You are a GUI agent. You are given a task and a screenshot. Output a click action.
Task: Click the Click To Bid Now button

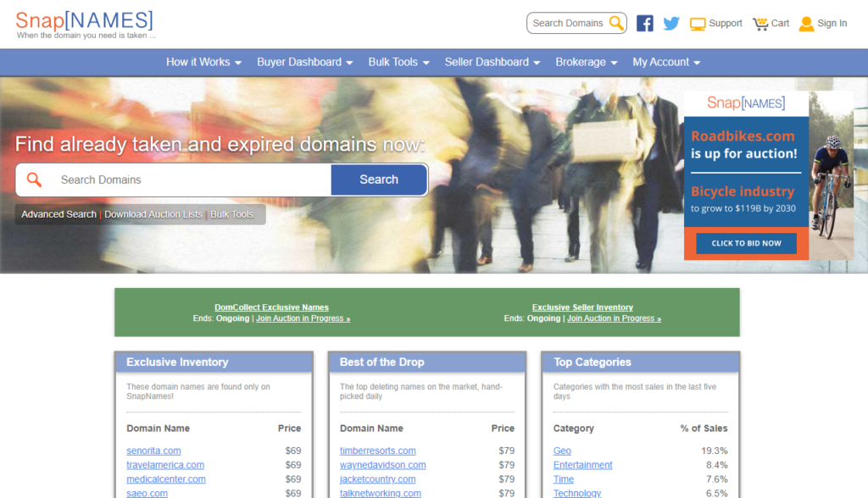[746, 243]
